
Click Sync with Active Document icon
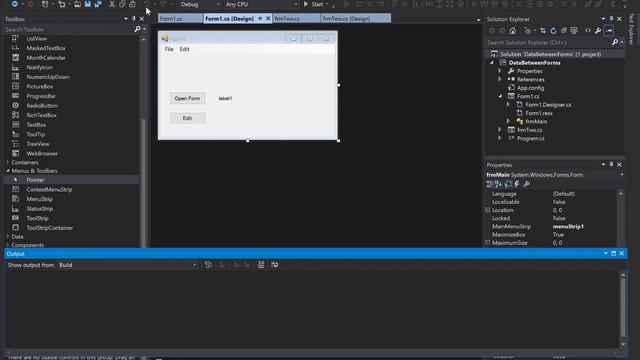point(542,31)
